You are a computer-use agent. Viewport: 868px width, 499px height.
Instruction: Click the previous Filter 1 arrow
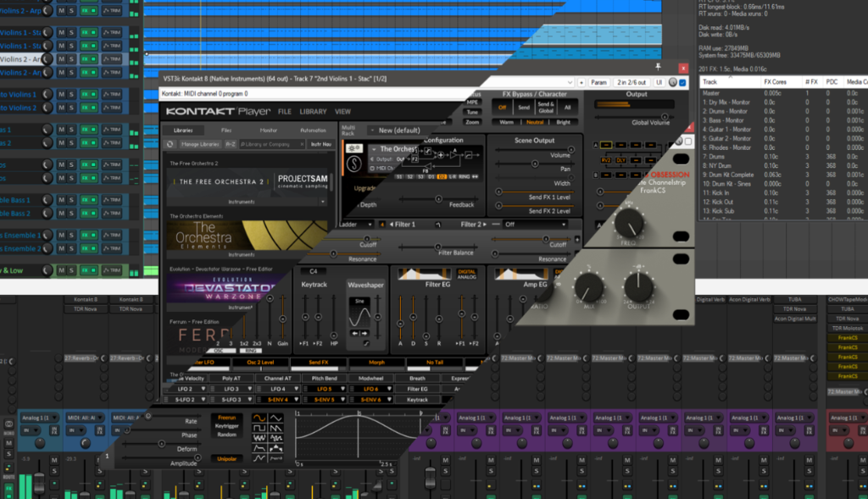[x=392, y=224]
